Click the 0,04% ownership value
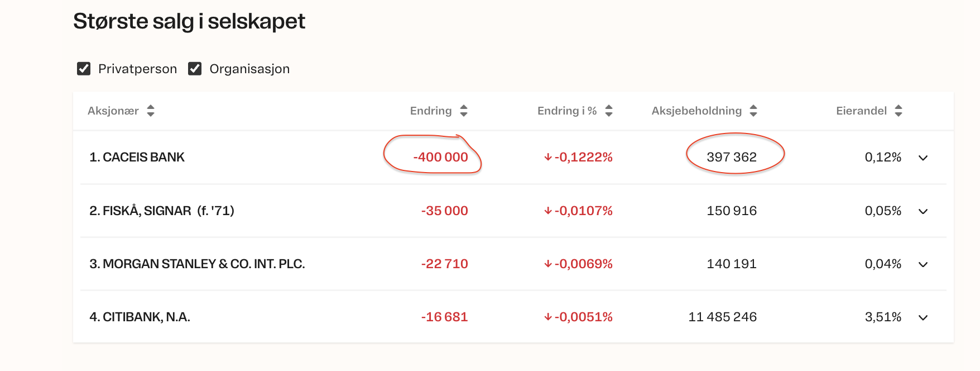 point(883,264)
